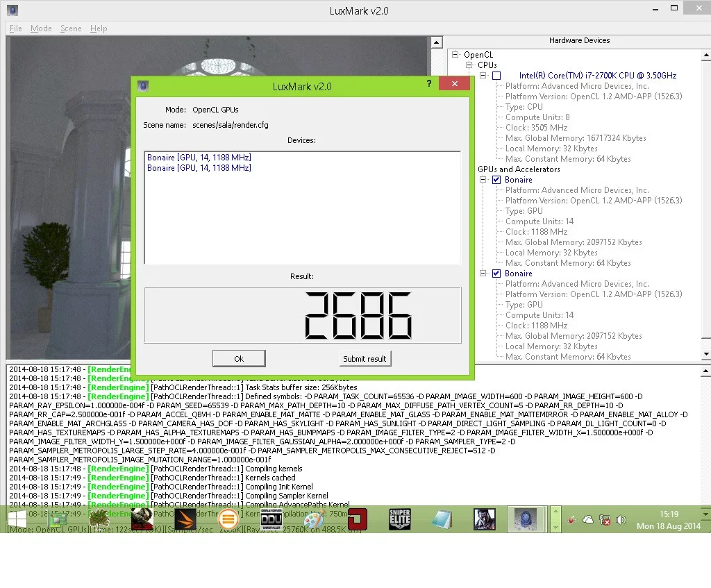Open the game character portrait taskbar icon

click(485, 519)
